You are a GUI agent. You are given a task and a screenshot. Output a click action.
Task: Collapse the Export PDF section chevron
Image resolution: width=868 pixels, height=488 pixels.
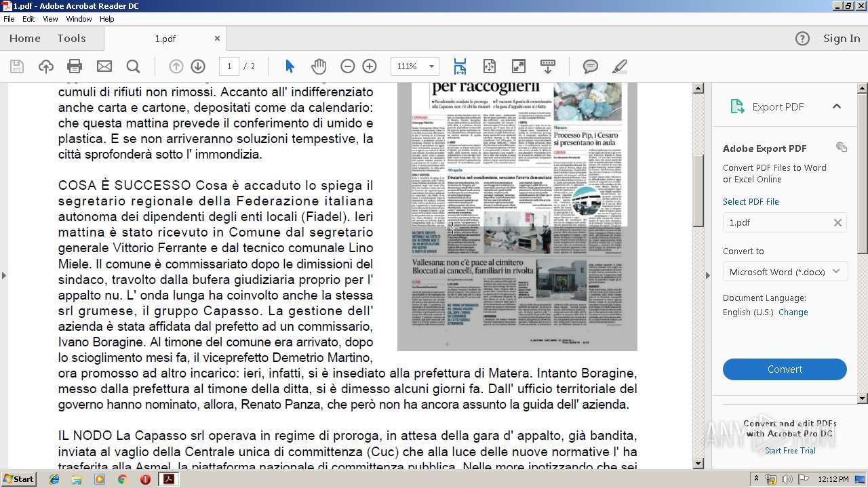[837, 106]
